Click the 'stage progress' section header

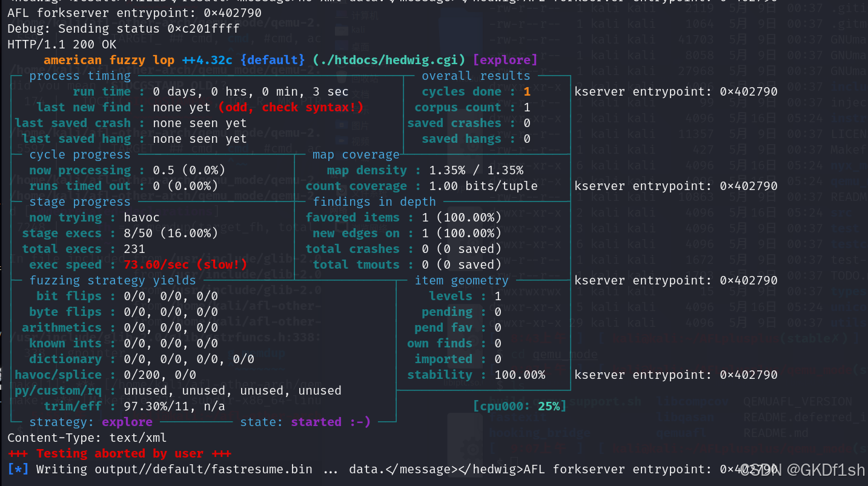(80, 202)
